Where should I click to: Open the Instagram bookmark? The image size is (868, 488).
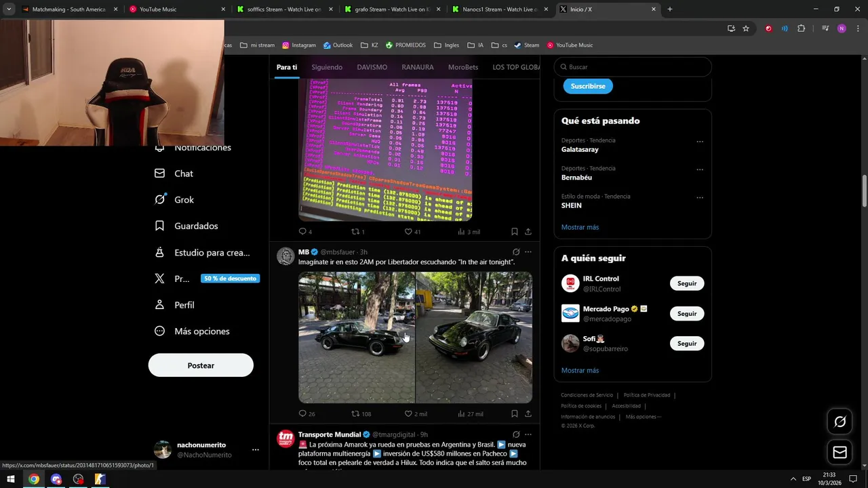click(299, 45)
